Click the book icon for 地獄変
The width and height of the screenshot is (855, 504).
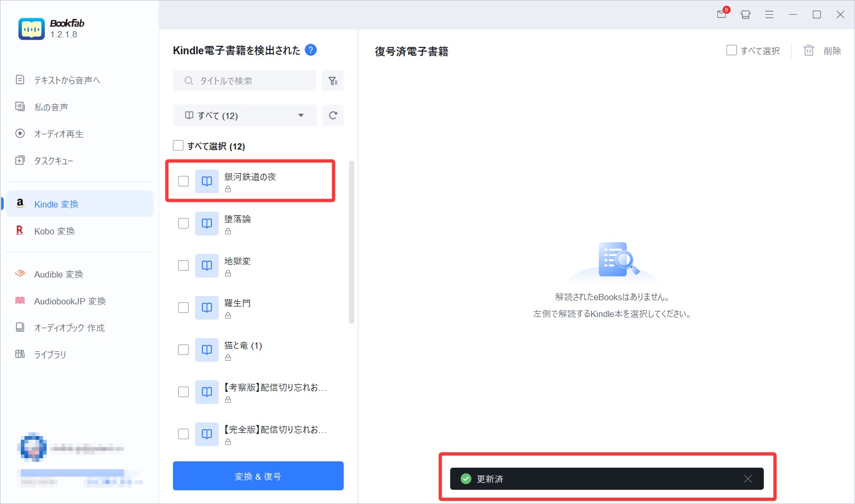(x=207, y=265)
